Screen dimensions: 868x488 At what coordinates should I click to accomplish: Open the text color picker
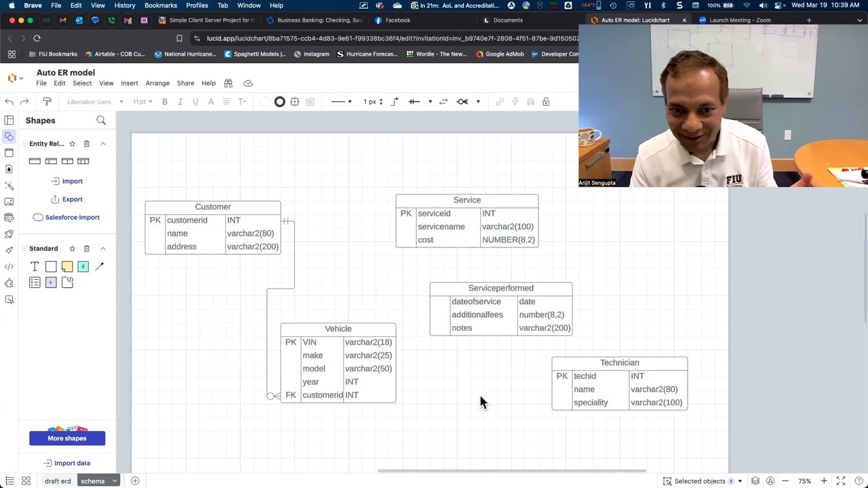211,102
